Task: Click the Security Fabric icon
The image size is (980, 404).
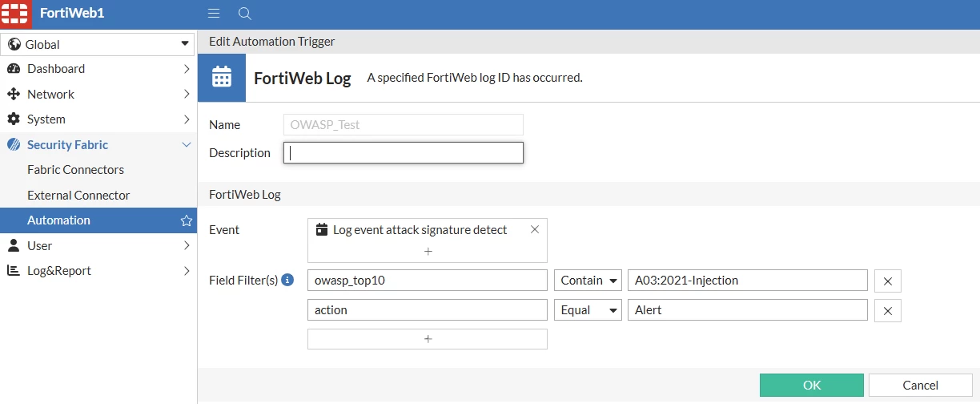Action: pos(14,145)
